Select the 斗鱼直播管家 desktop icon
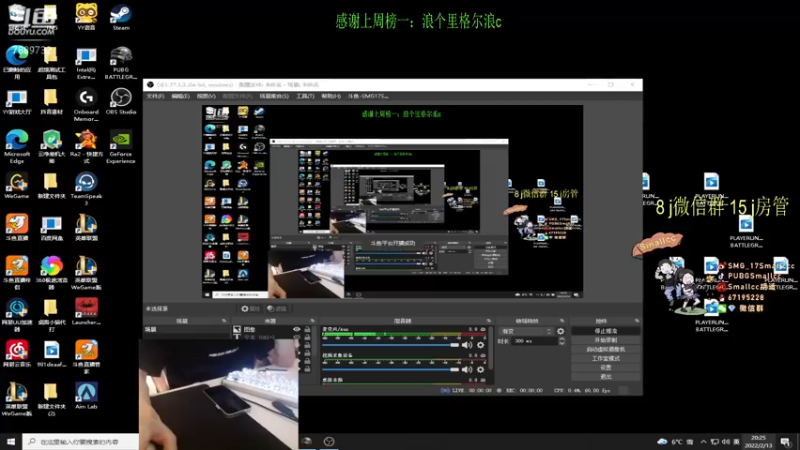Screen dimensions: 800x450 click(86, 357)
